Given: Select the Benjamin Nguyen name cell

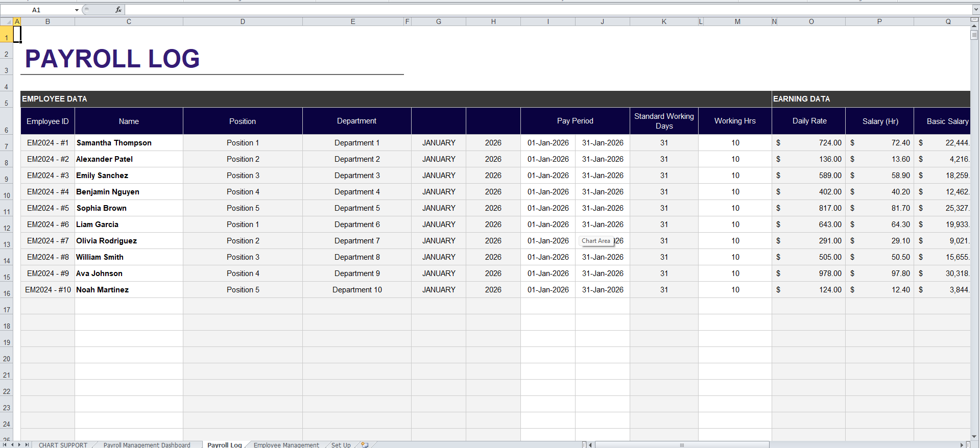Looking at the screenshot, I should coord(129,192).
